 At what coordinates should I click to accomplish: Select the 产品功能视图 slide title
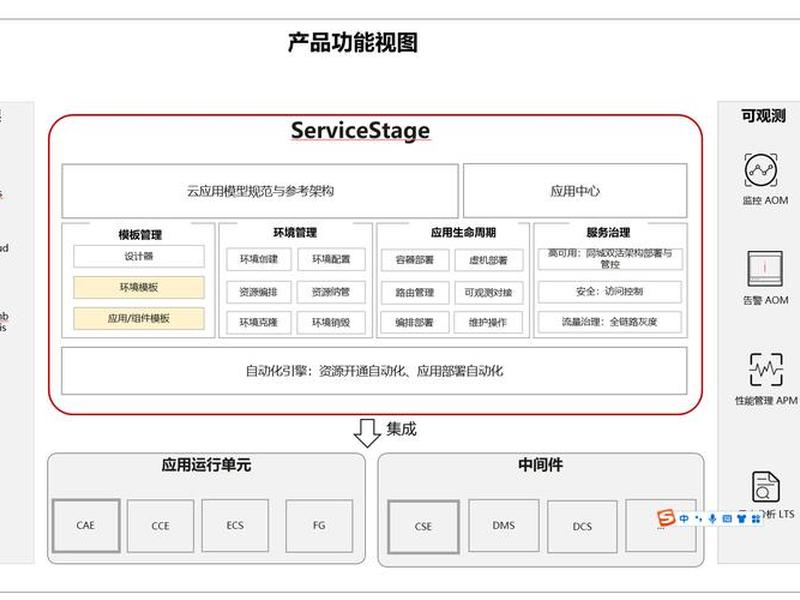tap(353, 42)
